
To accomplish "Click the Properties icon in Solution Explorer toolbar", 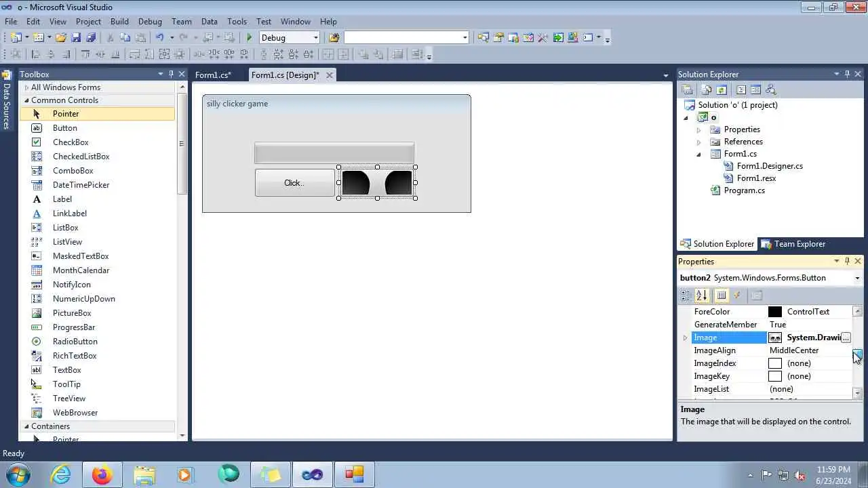I will coord(687,89).
